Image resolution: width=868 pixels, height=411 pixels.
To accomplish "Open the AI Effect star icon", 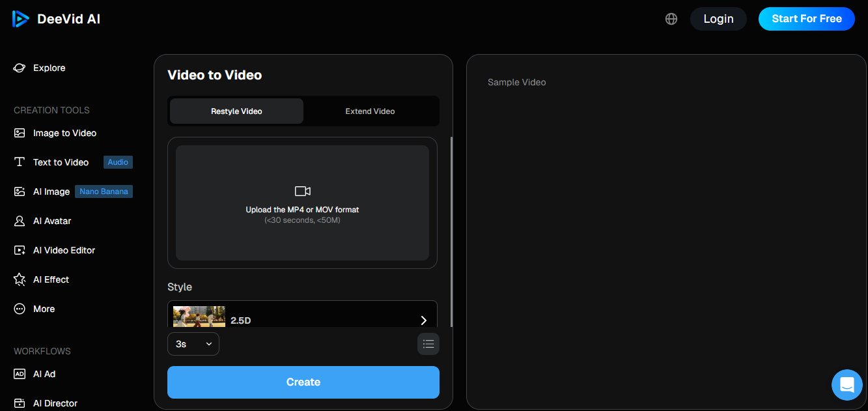I will [x=20, y=279].
